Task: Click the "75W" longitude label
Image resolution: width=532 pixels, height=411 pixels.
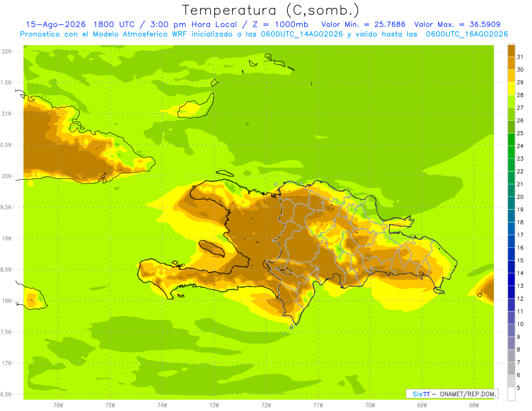Action: tap(110, 405)
